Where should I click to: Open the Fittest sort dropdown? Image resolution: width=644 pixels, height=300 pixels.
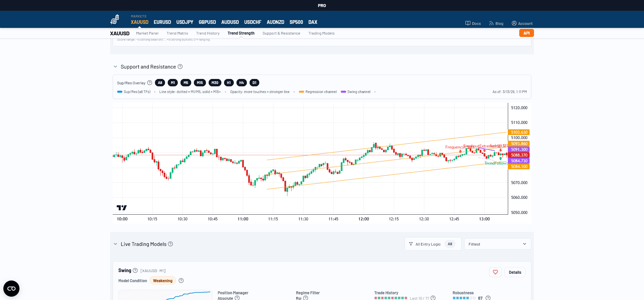pyautogui.click(x=497, y=244)
